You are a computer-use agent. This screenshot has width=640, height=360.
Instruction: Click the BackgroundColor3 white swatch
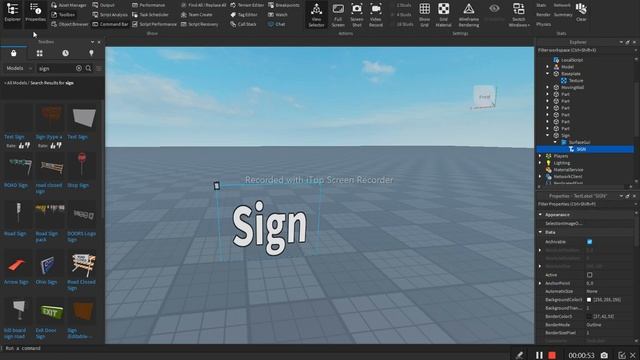[x=589, y=300]
